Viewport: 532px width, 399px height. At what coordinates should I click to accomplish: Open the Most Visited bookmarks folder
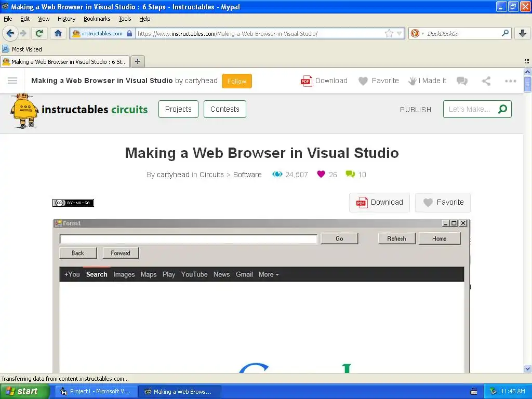(22, 49)
